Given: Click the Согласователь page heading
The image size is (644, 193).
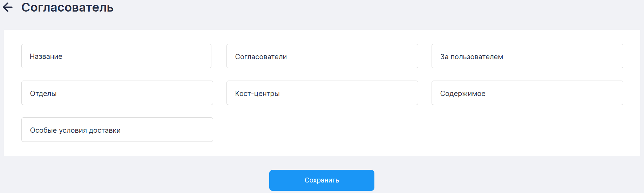Looking at the screenshot, I should pos(67,7).
